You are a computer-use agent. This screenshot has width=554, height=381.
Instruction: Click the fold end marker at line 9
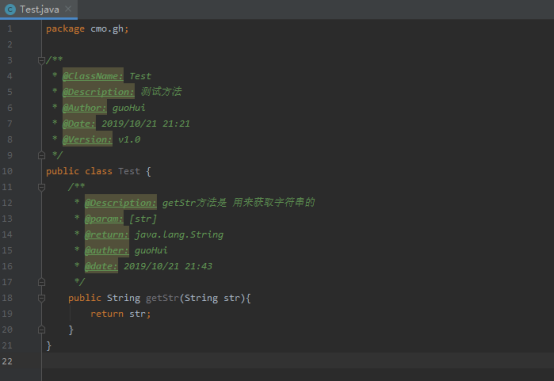click(x=41, y=155)
